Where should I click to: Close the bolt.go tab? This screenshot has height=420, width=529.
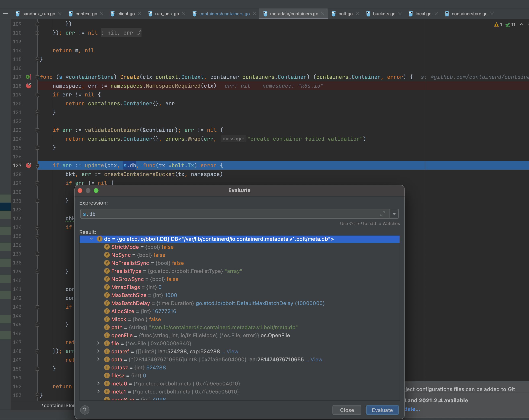point(357,14)
